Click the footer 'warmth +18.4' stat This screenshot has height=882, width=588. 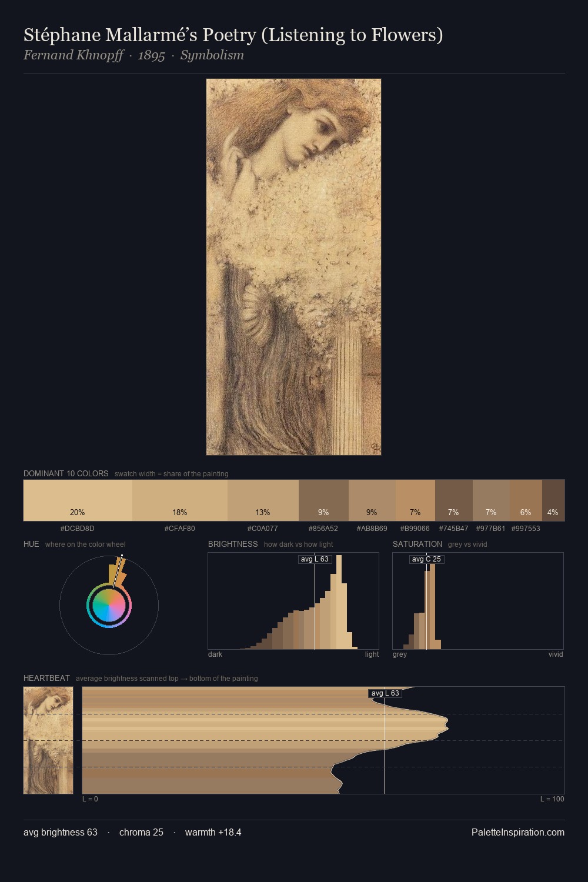(x=213, y=832)
